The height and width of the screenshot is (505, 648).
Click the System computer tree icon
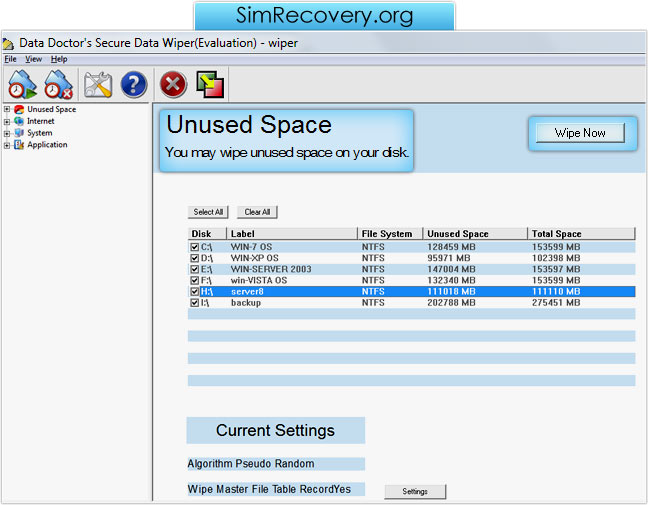[19, 133]
